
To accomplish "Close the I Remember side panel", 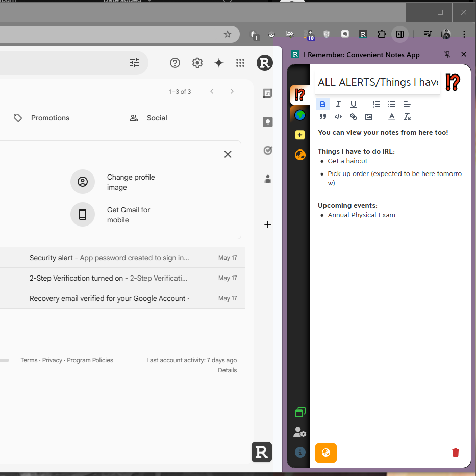I will click(464, 55).
